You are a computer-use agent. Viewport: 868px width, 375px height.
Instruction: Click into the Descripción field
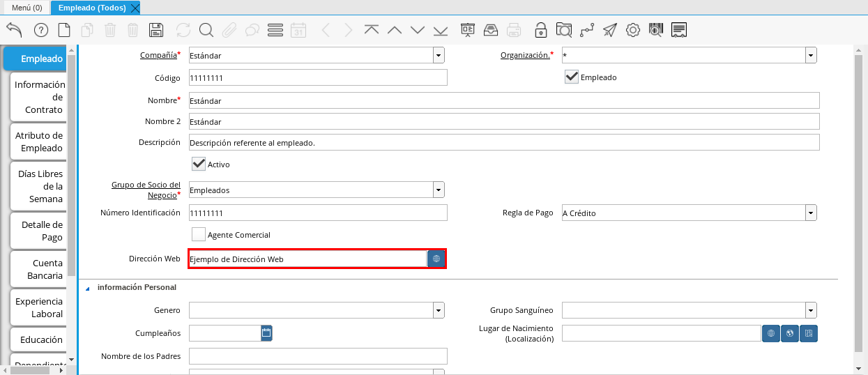504,142
